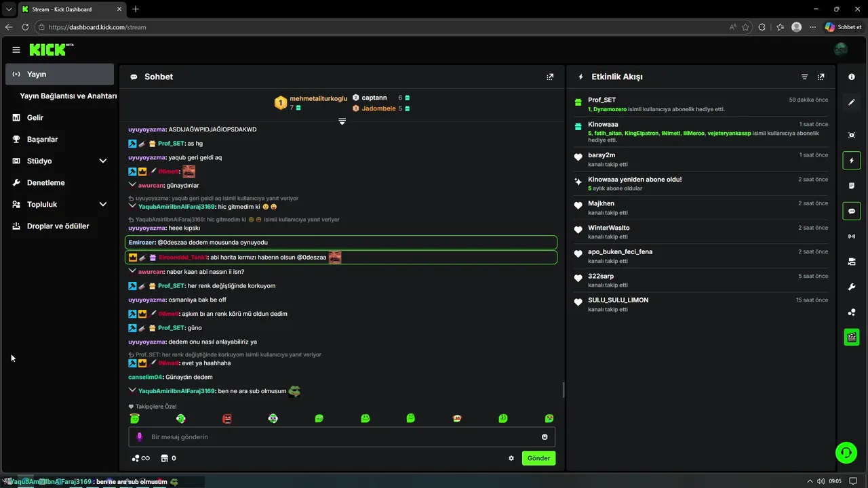This screenshot has width=868, height=488.
Task: Click the chat scrollbar thumb
Action: [x=564, y=390]
